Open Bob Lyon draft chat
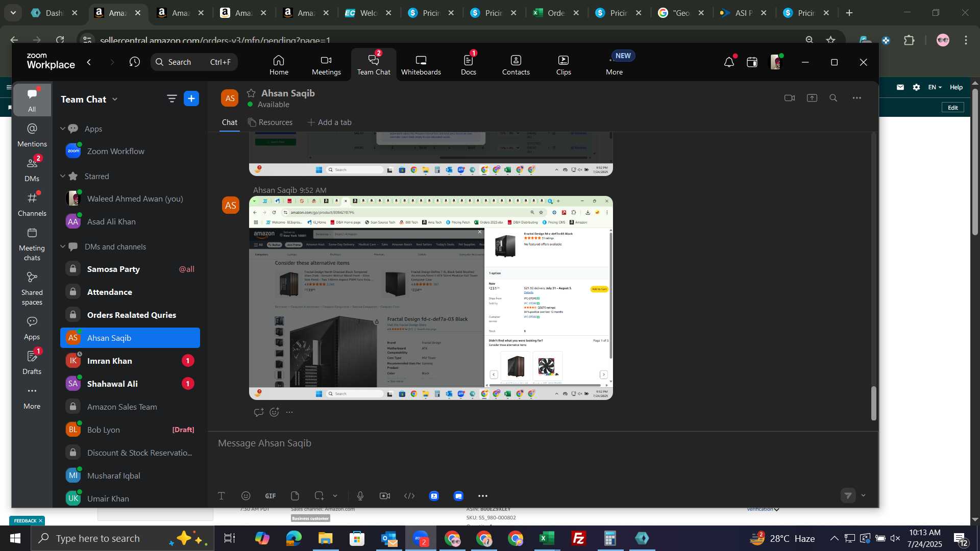This screenshot has height=551, width=980. pyautogui.click(x=130, y=430)
